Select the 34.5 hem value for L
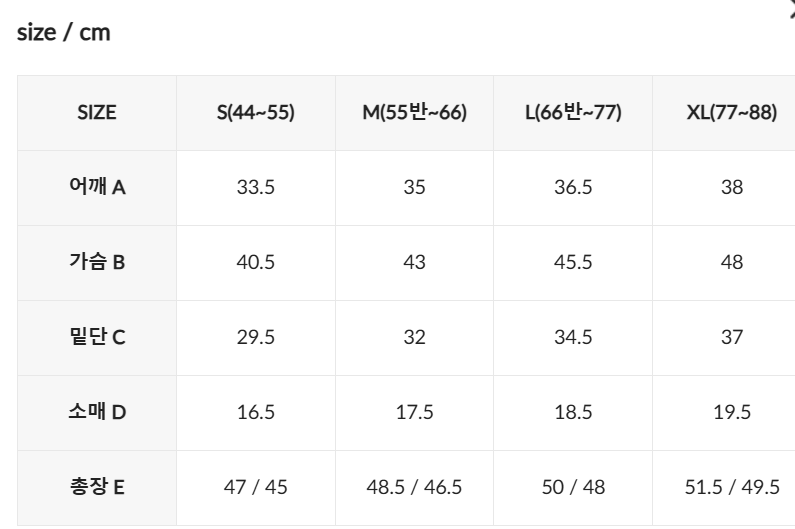The width and height of the screenshot is (795, 529). [573, 337]
